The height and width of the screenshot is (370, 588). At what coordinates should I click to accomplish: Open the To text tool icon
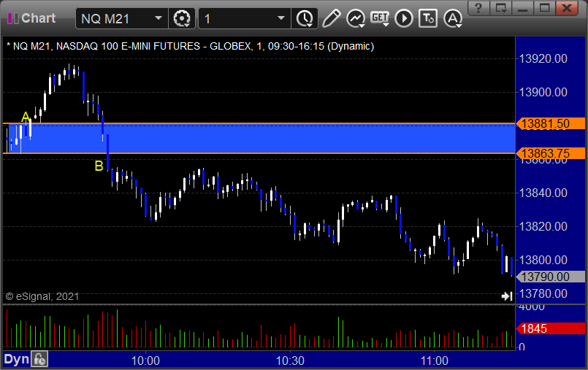(428, 18)
